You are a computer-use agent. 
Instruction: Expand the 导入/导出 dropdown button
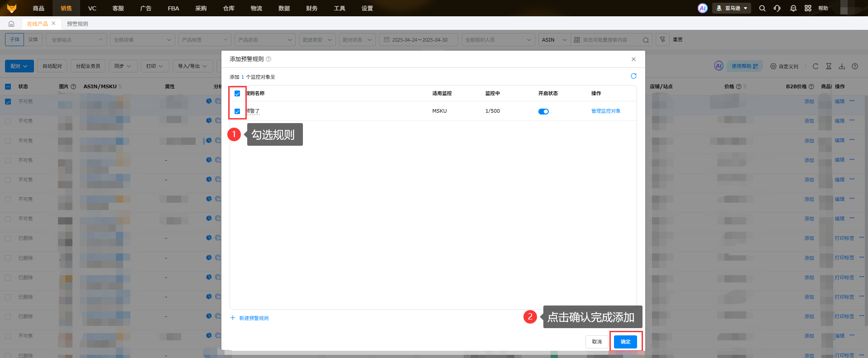point(192,66)
